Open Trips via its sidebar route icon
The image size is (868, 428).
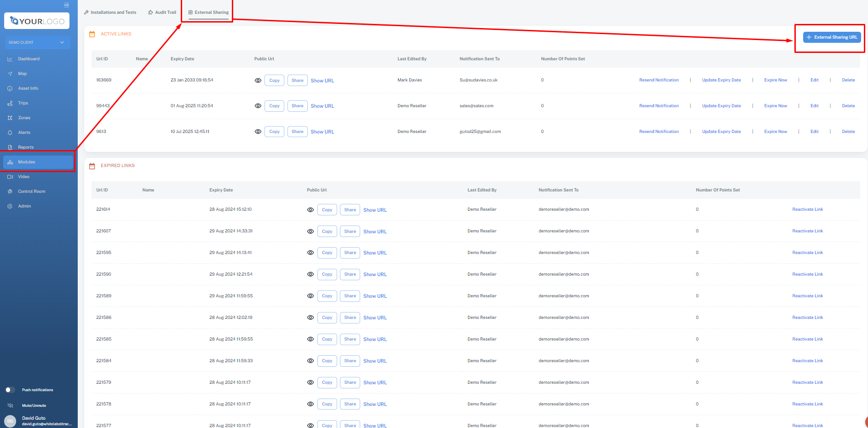pyautogui.click(x=10, y=103)
